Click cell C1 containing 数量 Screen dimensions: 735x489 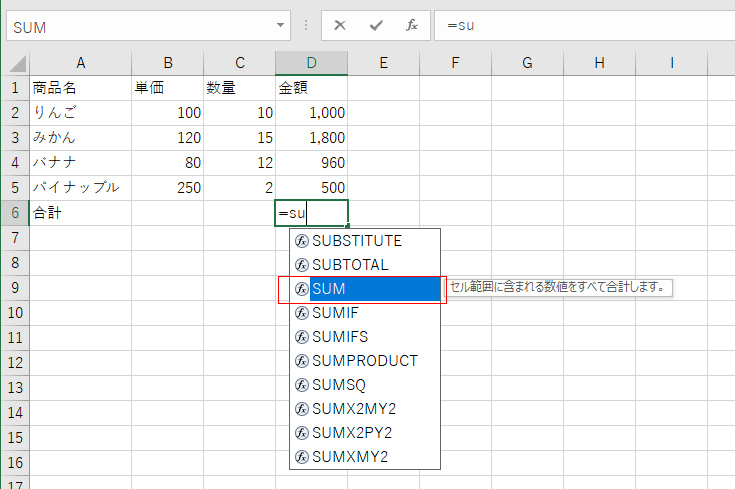click(x=240, y=88)
